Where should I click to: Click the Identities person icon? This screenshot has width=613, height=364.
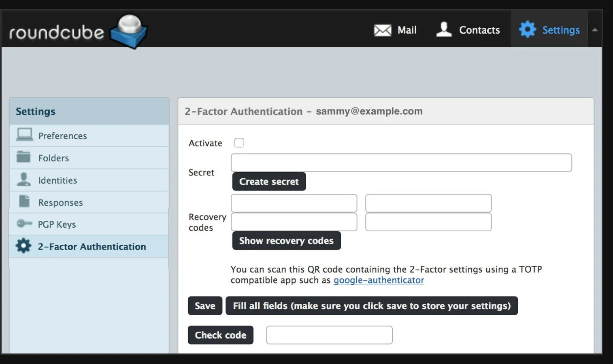[24, 179]
